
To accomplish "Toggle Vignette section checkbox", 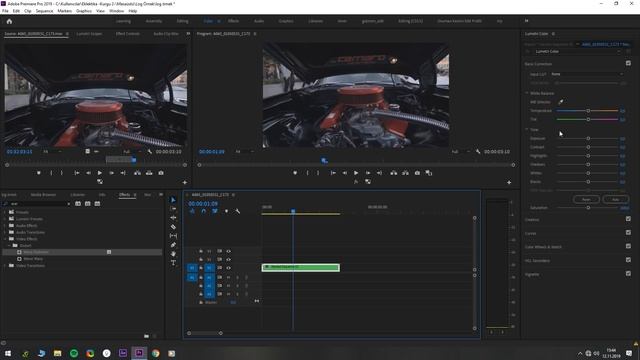I will pyautogui.click(x=628, y=274).
